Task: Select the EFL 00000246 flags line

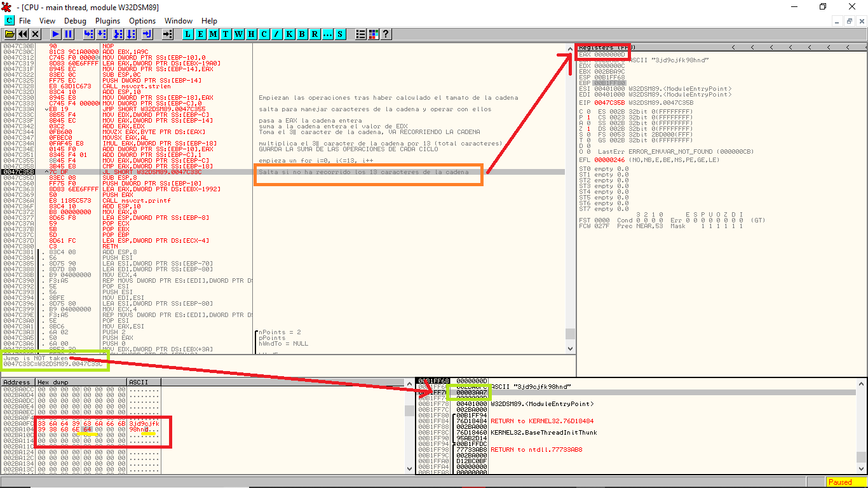Action: 649,160
